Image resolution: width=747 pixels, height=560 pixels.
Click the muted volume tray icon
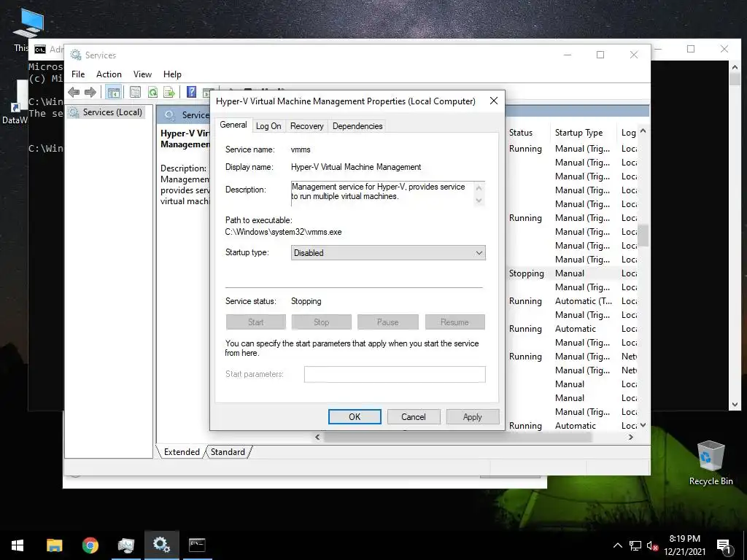(652, 545)
